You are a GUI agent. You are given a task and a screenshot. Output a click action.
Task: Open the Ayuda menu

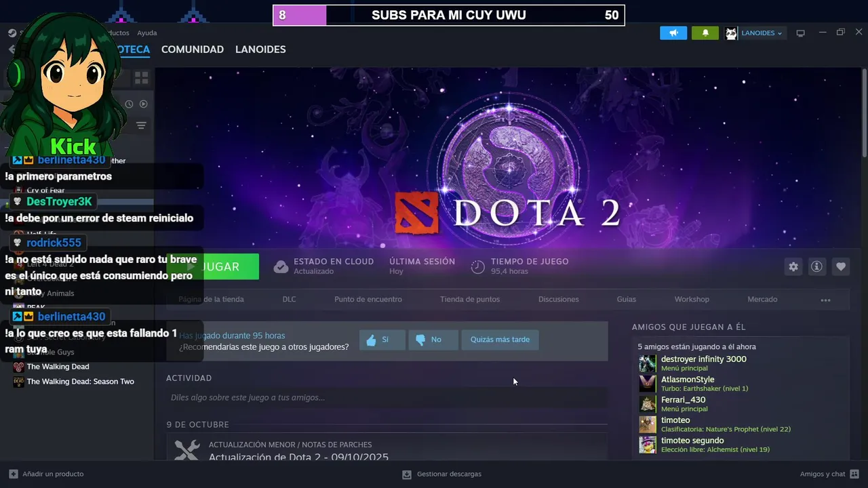click(147, 33)
